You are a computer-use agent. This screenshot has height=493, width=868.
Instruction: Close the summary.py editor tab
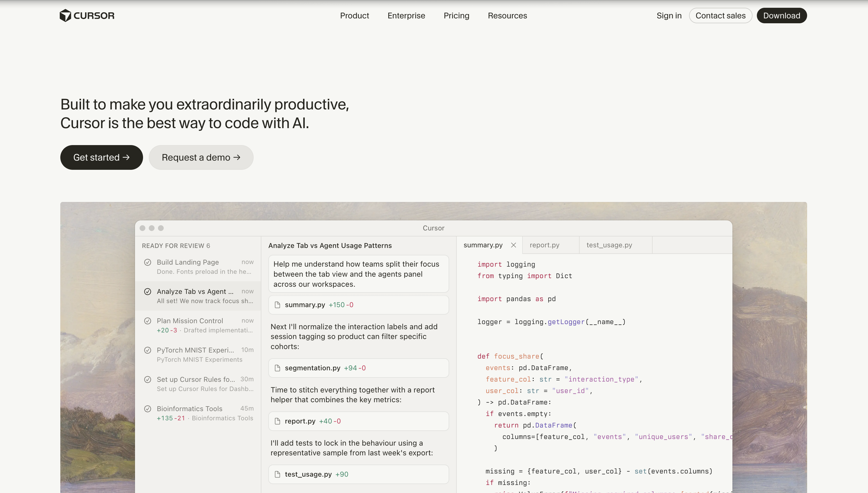pyautogui.click(x=513, y=245)
